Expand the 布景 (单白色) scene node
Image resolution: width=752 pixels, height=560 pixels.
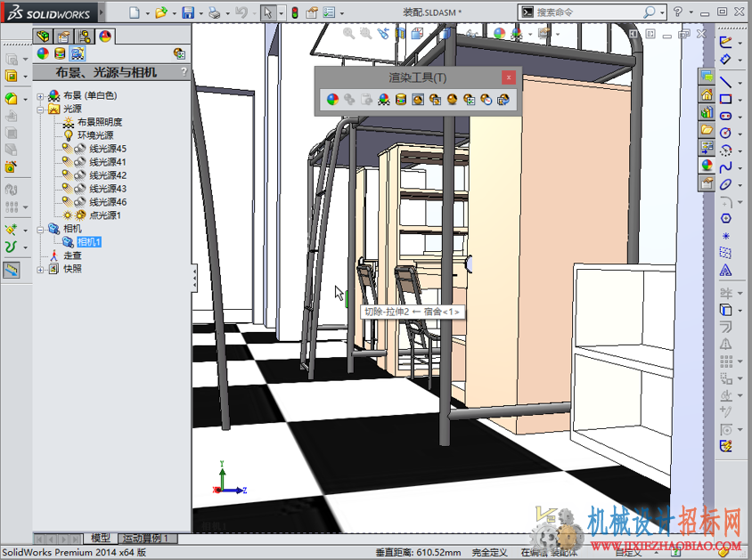pyautogui.click(x=40, y=96)
